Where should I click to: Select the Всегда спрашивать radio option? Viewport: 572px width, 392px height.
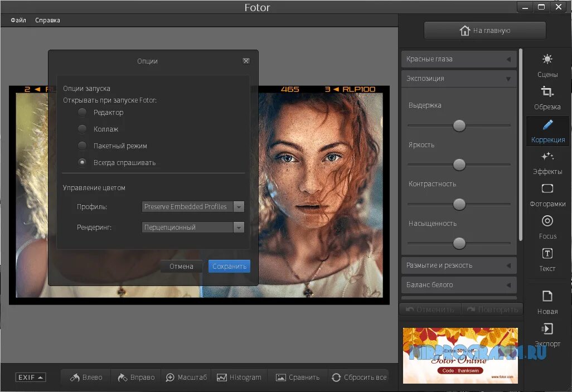tap(82, 162)
